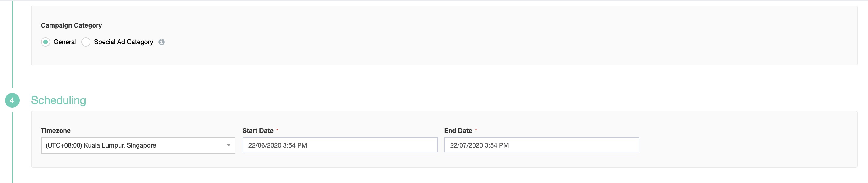
Task: Click the Start Date field label
Action: click(x=258, y=131)
